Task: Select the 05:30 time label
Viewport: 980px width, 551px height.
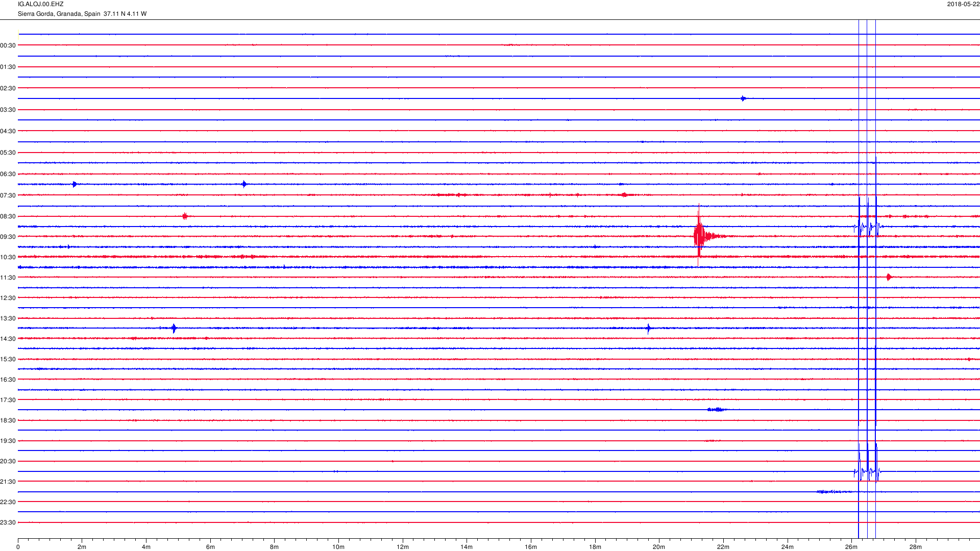Action: tap(8, 153)
